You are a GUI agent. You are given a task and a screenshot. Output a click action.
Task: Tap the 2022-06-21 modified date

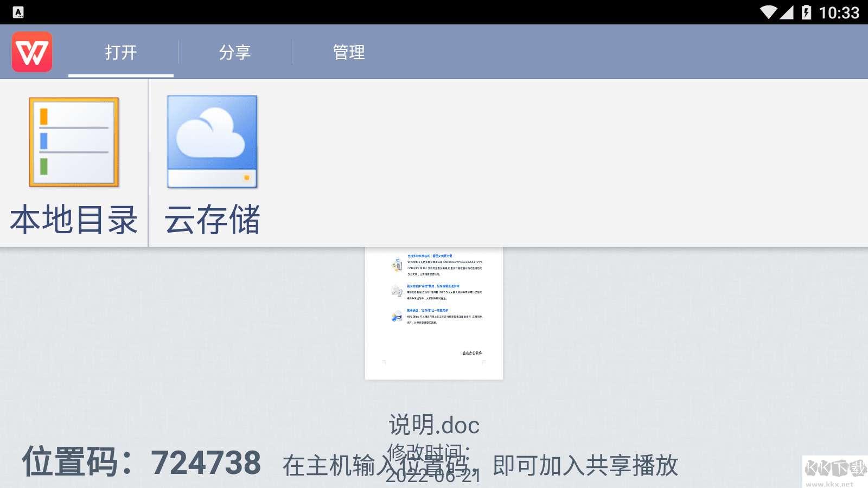433,475
